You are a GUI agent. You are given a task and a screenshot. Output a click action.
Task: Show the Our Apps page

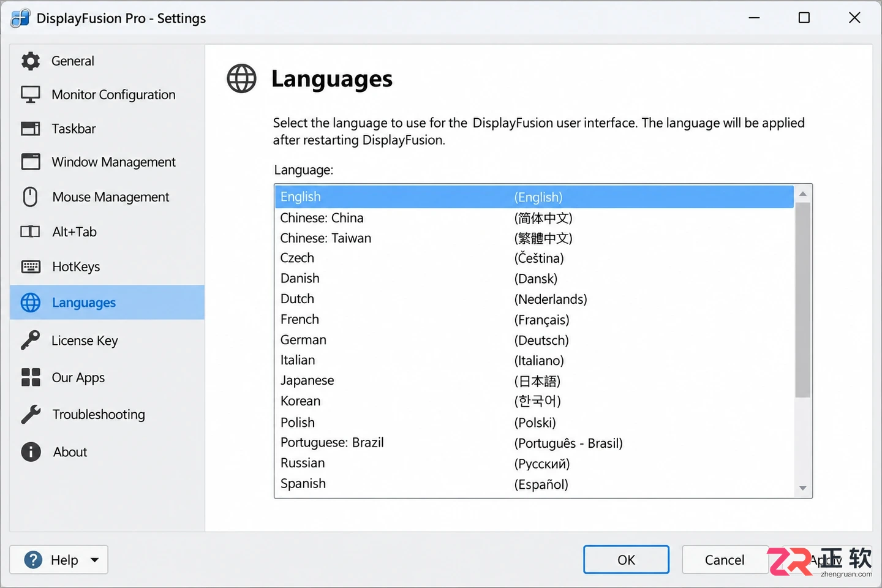tap(107, 377)
